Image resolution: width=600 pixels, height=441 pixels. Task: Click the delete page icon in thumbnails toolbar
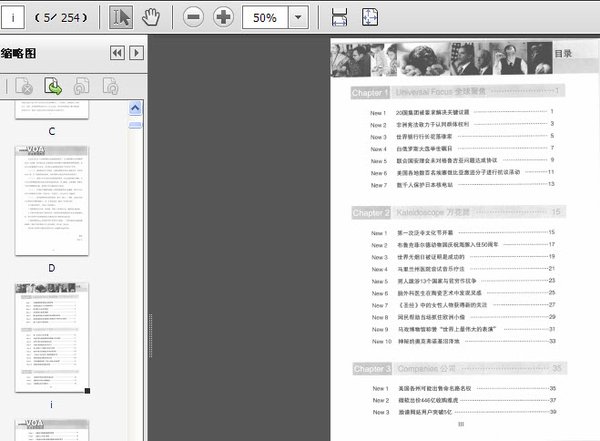(x=23, y=87)
